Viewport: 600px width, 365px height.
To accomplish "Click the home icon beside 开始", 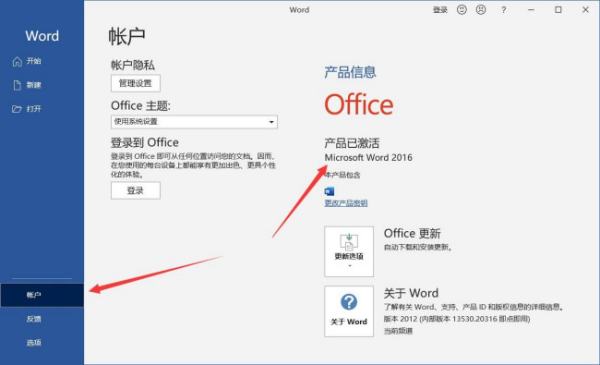I will (17, 61).
